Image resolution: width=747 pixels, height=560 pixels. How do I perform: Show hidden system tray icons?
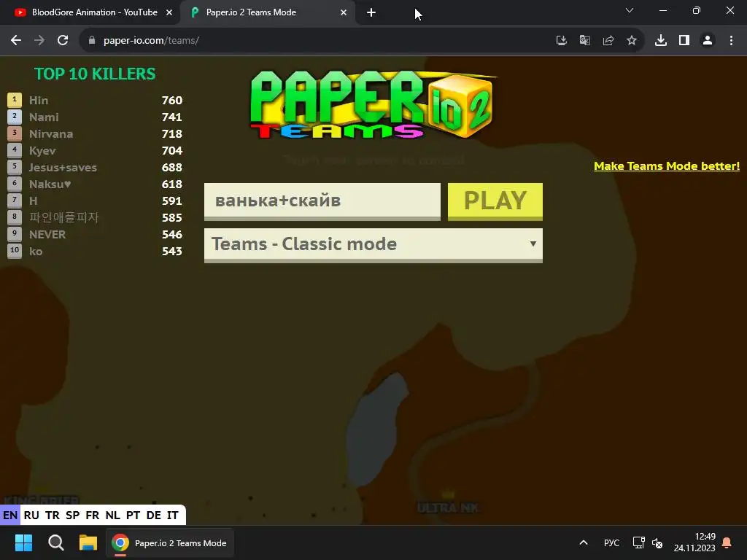tap(583, 542)
